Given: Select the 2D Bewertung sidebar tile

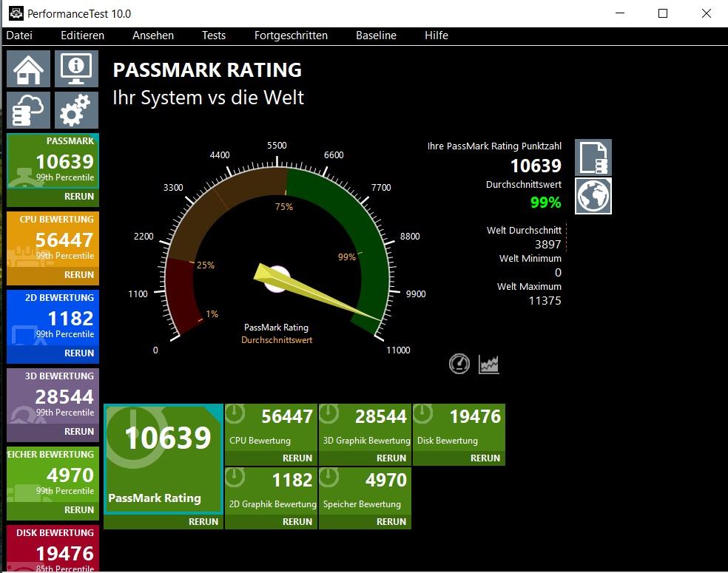Looking at the screenshot, I should pyautogui.click(x=53, y=317).
